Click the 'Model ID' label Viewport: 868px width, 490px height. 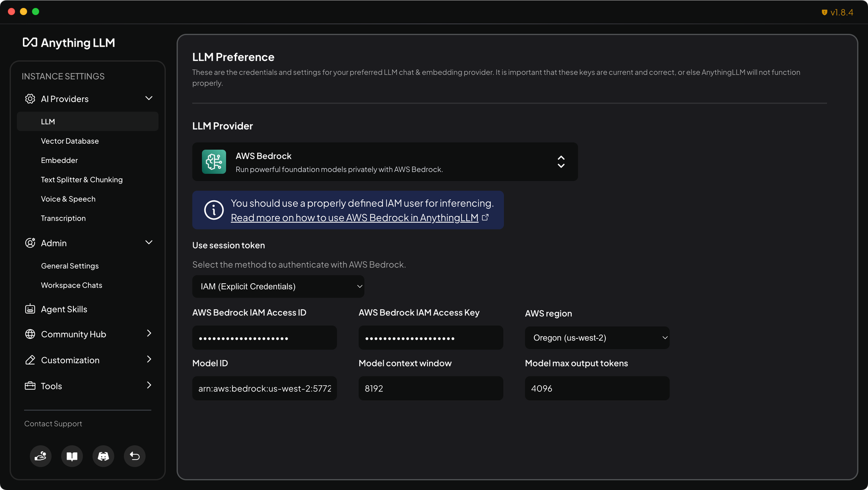(x=210, y=363)
